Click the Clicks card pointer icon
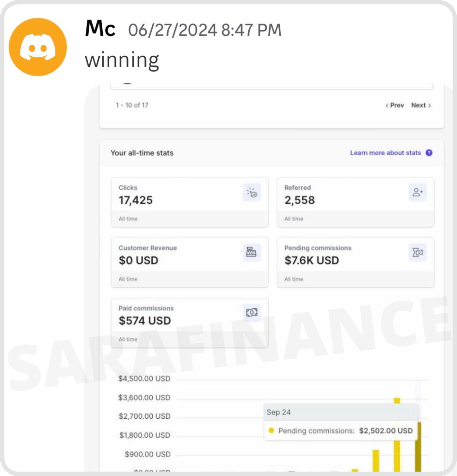457x476 pixels. (x=252, y=192)
